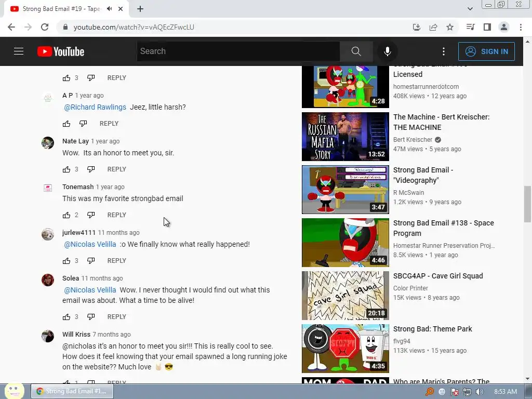The height and width of the screenshot is (399, 532).
Task: Reply to Nate Lay's comment
Action: coord(117,169)
